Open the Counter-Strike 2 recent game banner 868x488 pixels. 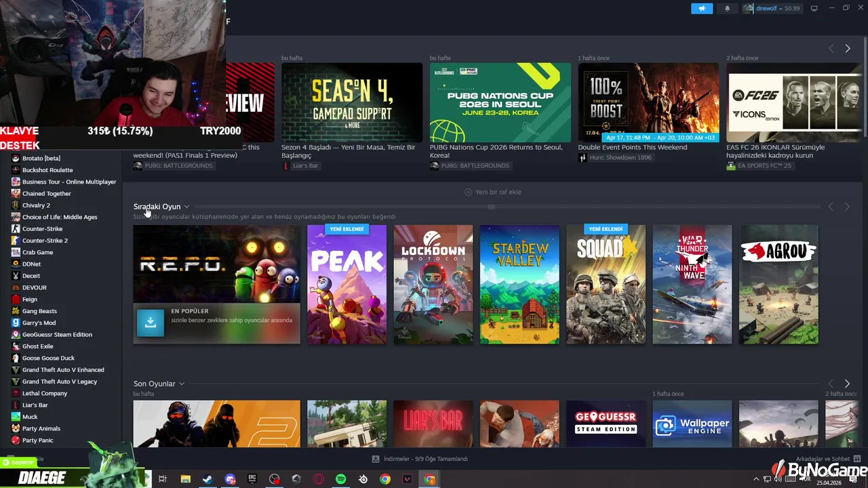216,424
